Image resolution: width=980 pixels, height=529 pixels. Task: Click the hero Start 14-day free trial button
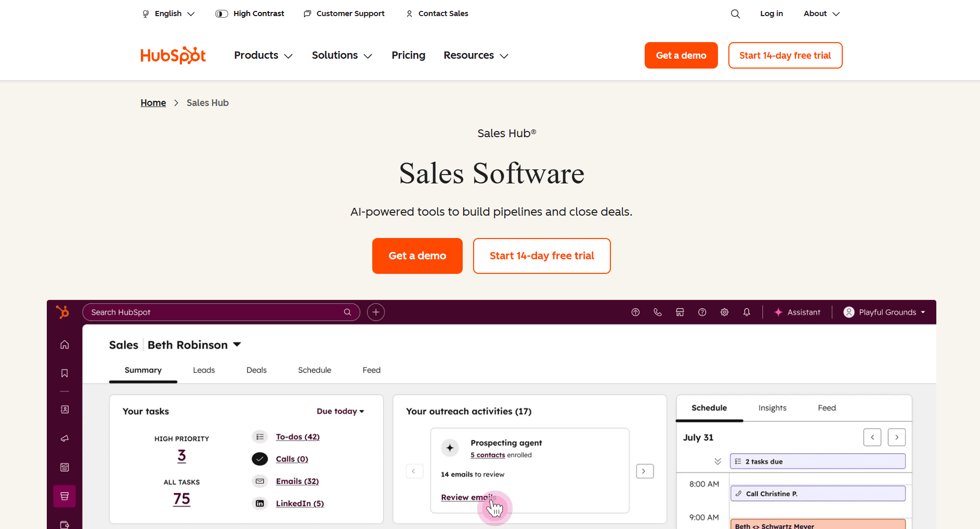pyautogui.click(x=542, y=256)
